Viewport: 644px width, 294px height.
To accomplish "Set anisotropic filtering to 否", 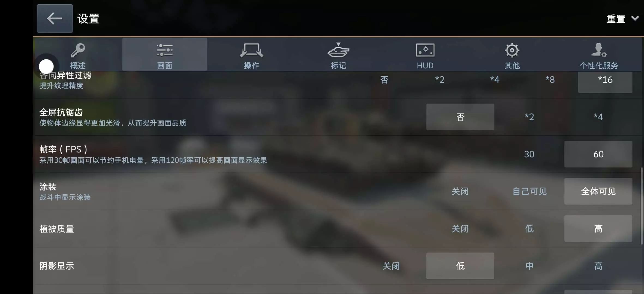I will coord(384,80).
